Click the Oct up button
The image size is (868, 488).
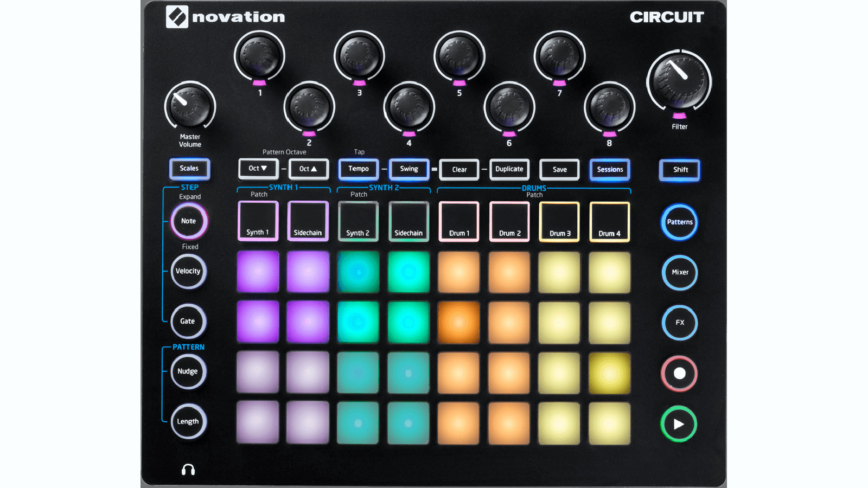pos(308,169)
